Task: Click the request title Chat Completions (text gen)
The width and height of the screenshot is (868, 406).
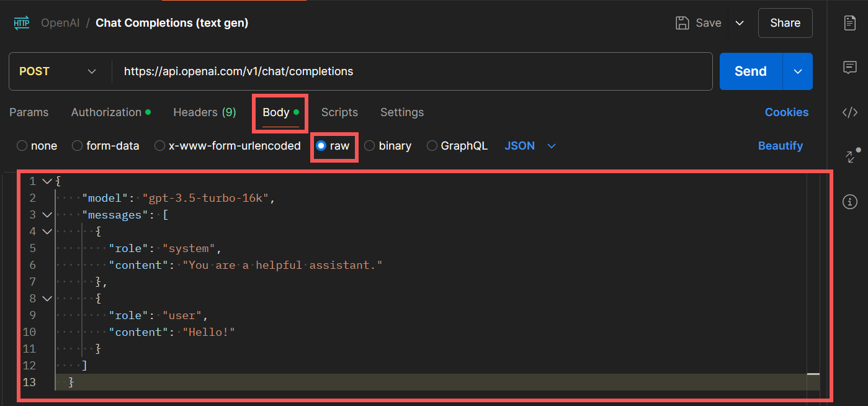Action: tap(172, 23)
